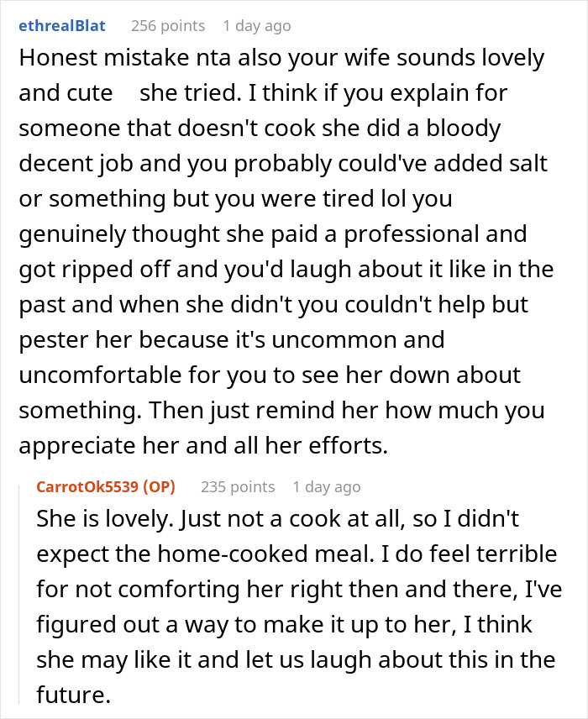
Task: Click the "She is lovely." sentence in reply
Action: (x=103, y=519)
